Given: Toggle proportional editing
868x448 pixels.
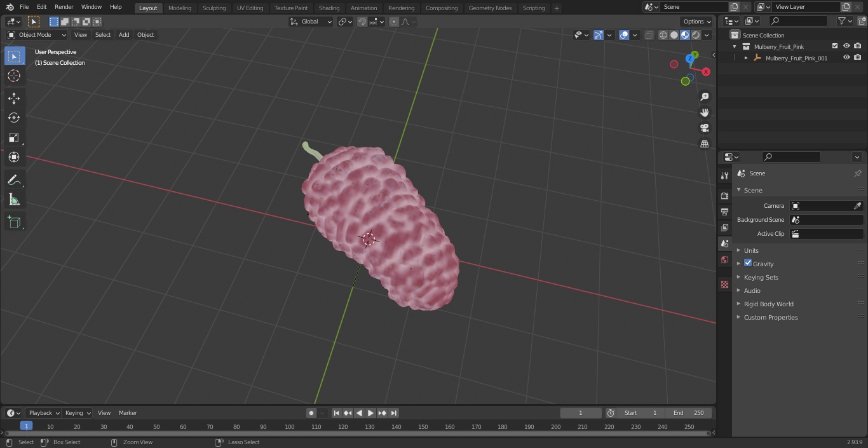Looking at the screenshot, I should coord(394,22).
